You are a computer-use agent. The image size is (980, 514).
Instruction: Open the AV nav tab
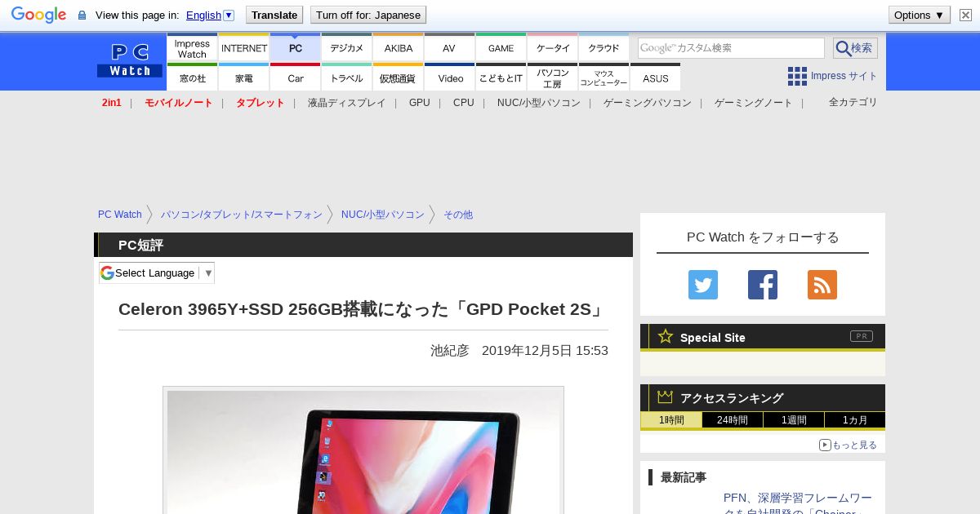449,48
